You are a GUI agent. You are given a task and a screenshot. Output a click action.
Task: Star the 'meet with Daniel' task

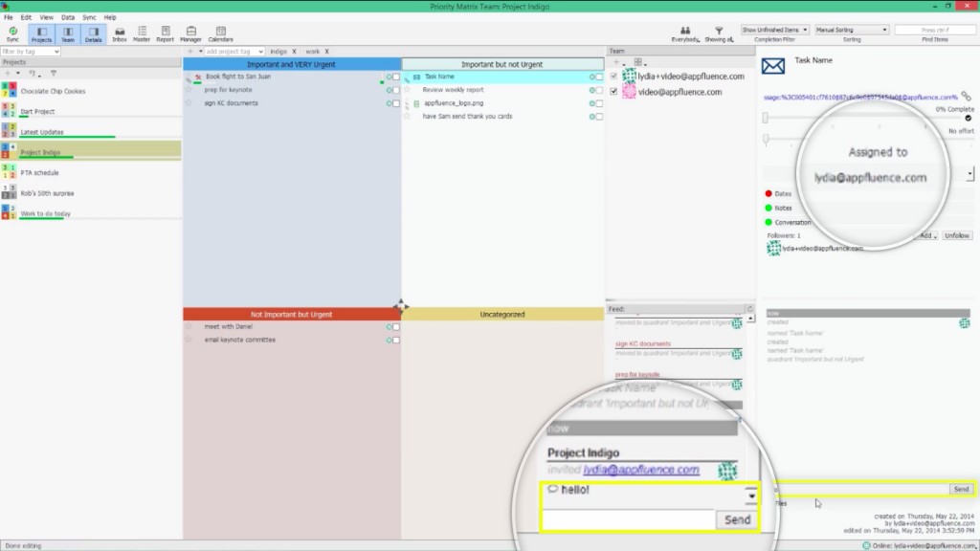click(189, 326)
